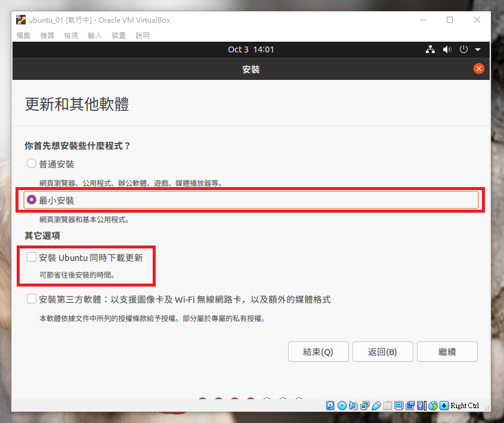The image size is (504, 423).
Task: Click the mouse integration status icon
Action: pyautogui.click(x=433, y=406)
